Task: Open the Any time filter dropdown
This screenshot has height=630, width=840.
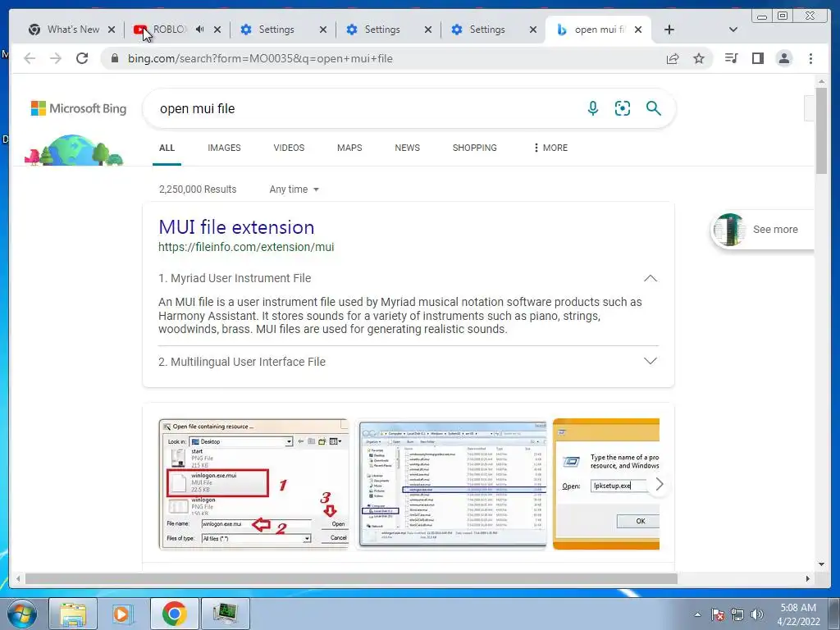Action: [x=294, y=189]
